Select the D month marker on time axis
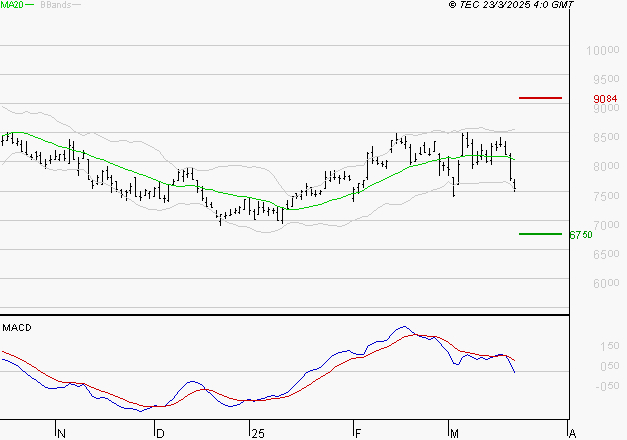Screen dimensions: 627x440 pyautogui.click(x=159, y=433)
